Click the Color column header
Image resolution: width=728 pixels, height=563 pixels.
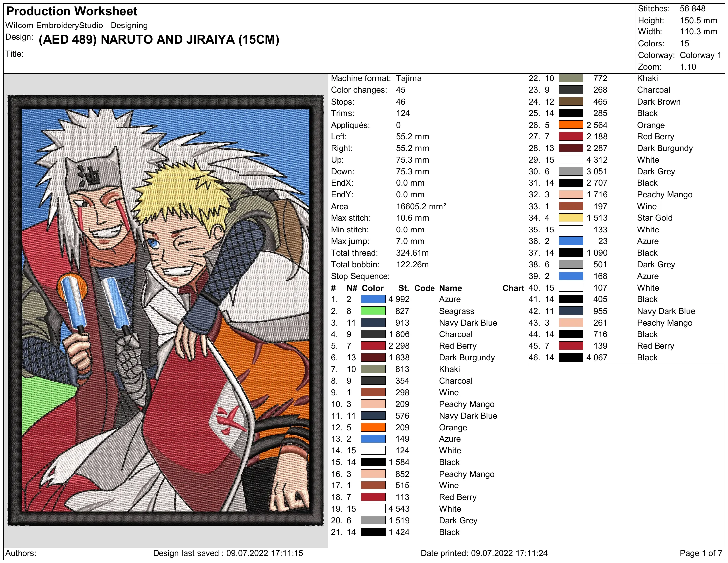[373, 288]
